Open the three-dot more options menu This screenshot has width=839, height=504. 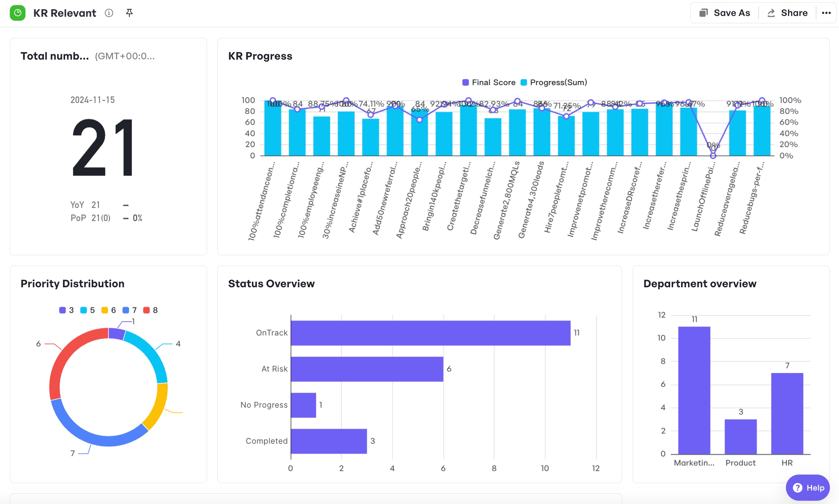[826, 13]
